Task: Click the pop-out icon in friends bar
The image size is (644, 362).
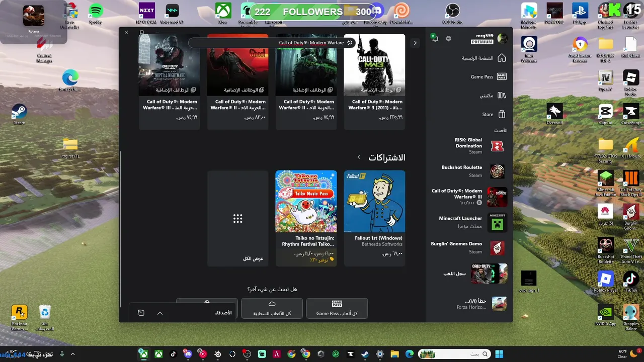Action: pos(141,313)
